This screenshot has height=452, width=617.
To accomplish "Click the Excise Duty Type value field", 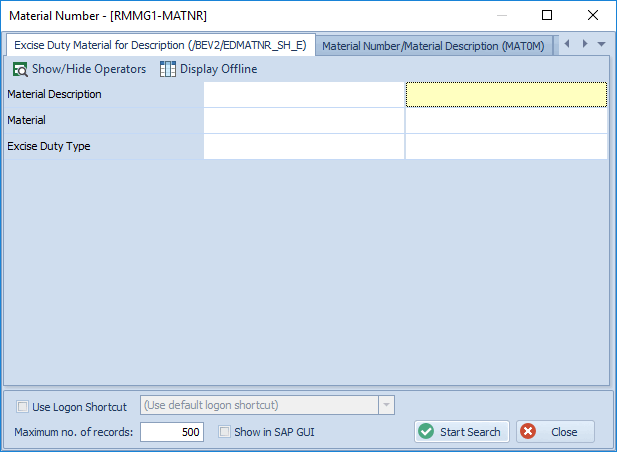I will (506, 146).
